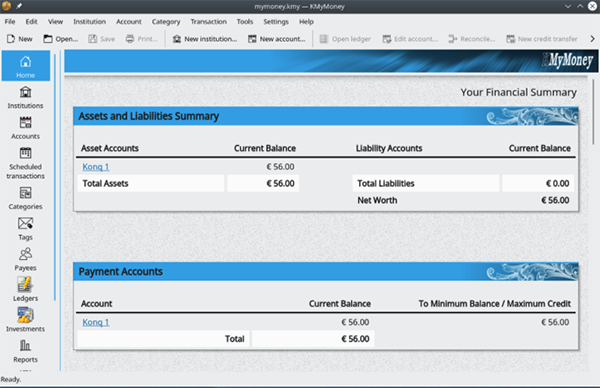Open the Tags view

point(25,229)
